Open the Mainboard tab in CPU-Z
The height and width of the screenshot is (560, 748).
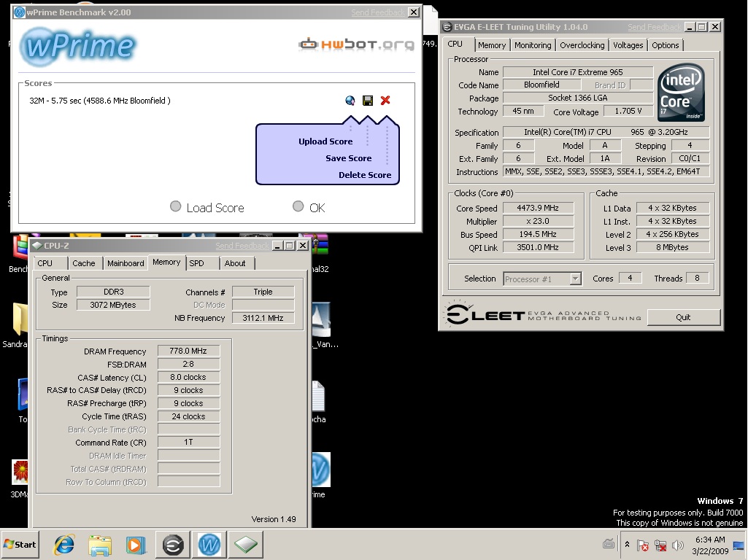126,263
